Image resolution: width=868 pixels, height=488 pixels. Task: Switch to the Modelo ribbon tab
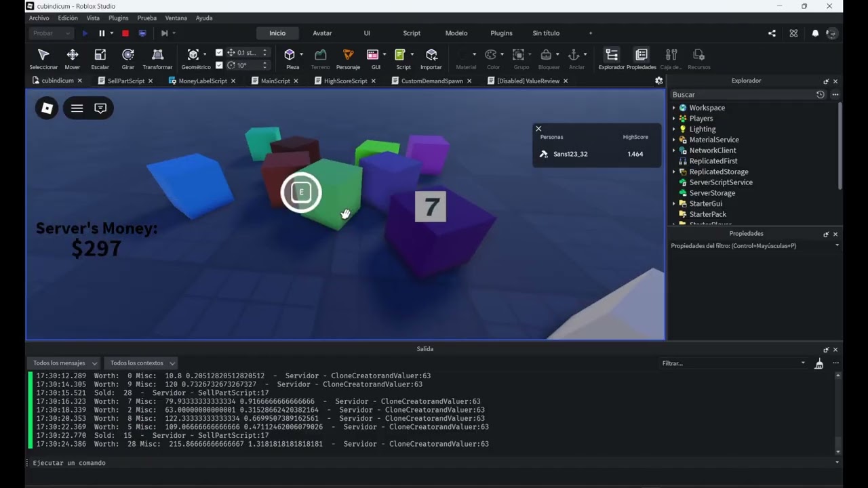click(456, 33)
